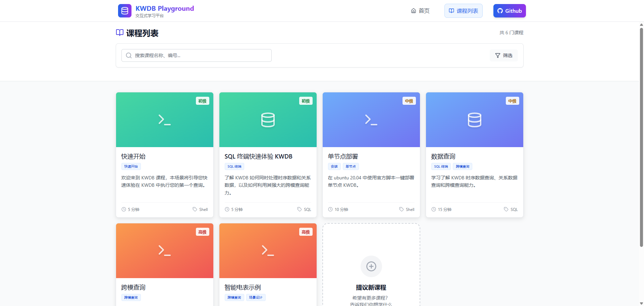Click the clock icon on the 快速开始 card
Screen dimensions: 644x306
[x=124, y=209]
